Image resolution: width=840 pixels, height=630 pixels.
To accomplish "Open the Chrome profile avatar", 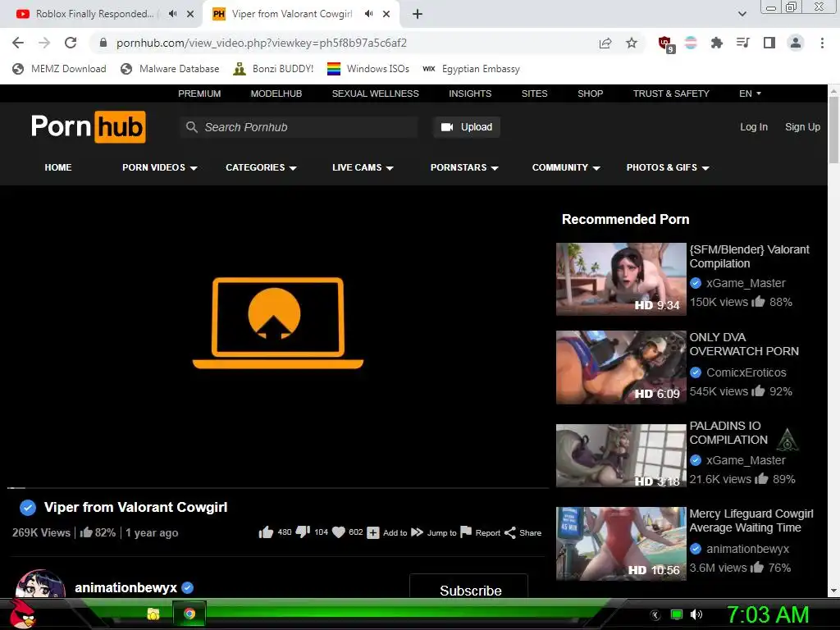I will tap(796, 43).
